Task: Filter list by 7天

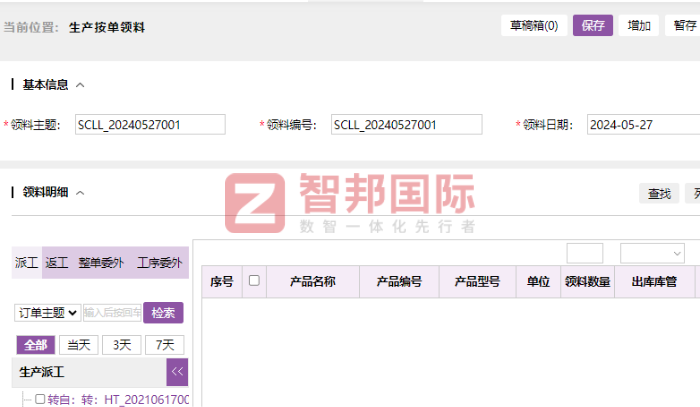Action: [164, 345]
